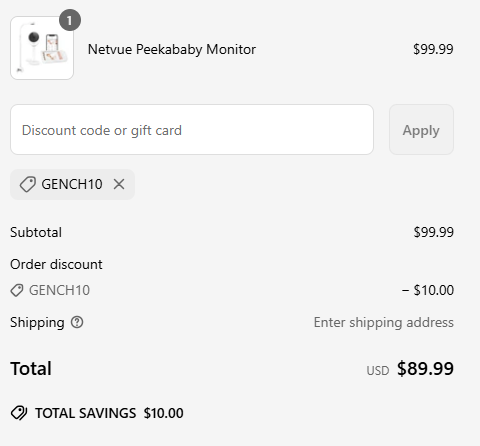480x446 pixels.
Task: Focus the Discount code or gift card field
Action: [192, 130]
